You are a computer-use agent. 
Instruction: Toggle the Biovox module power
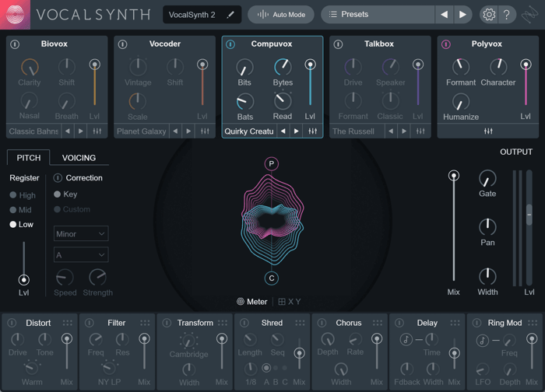click(x=15, y=44)
